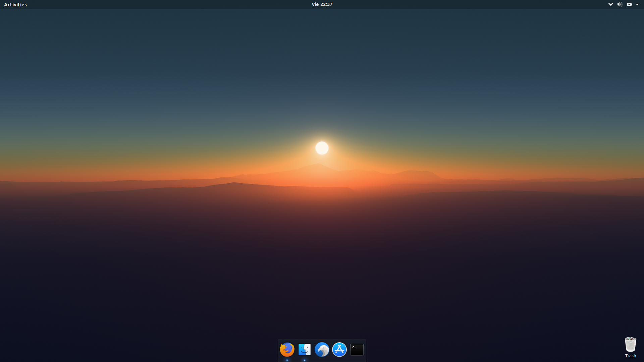
Task: Open the Activities overview
Action: click(x=15, y=4)
